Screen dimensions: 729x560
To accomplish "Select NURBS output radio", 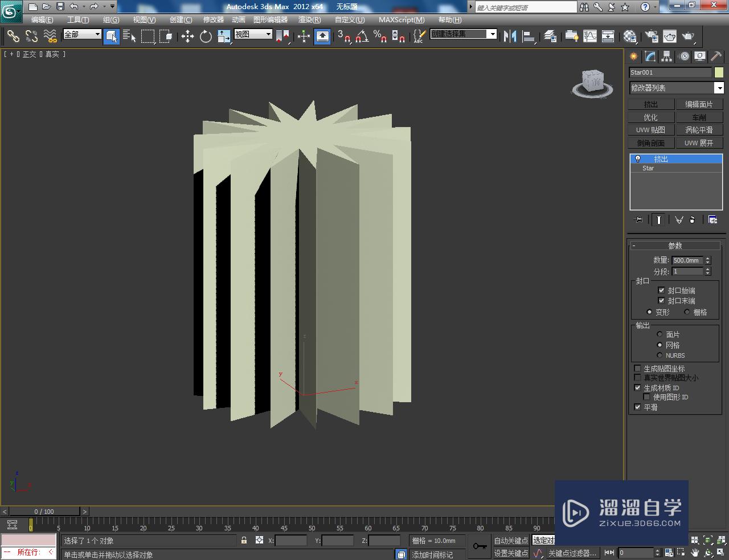I will click(x=660, y=355).
